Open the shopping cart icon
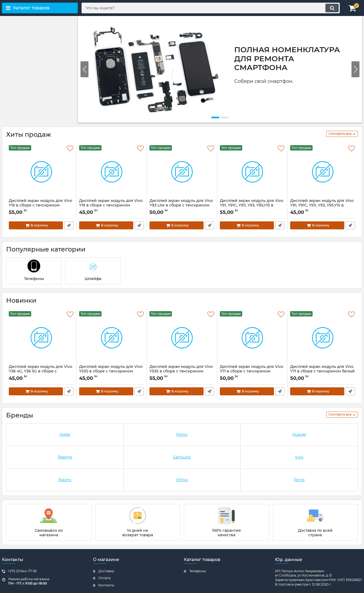364x593 pixels. pos(353,8)
